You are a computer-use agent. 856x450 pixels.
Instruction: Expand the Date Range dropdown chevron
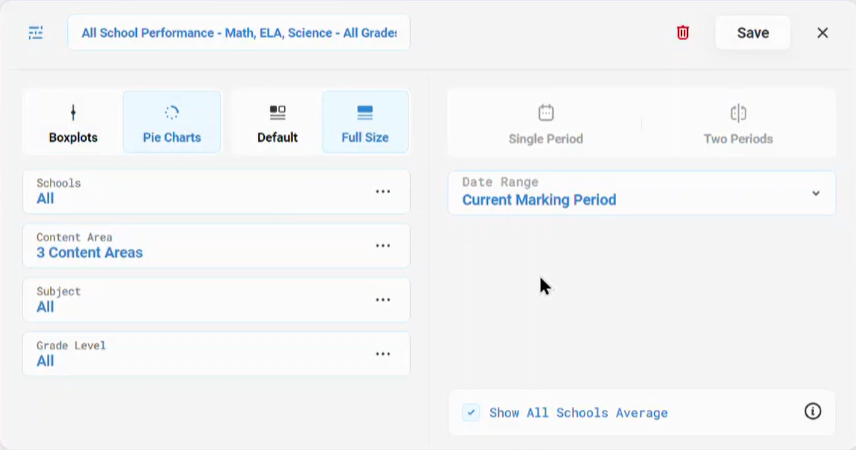tap(816, 193)
